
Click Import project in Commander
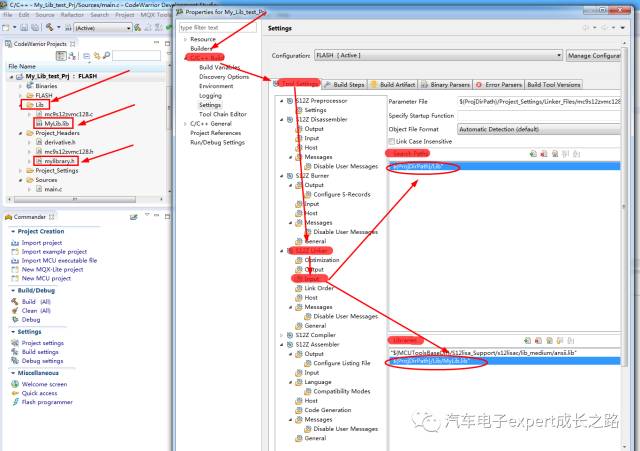point(42,243)
